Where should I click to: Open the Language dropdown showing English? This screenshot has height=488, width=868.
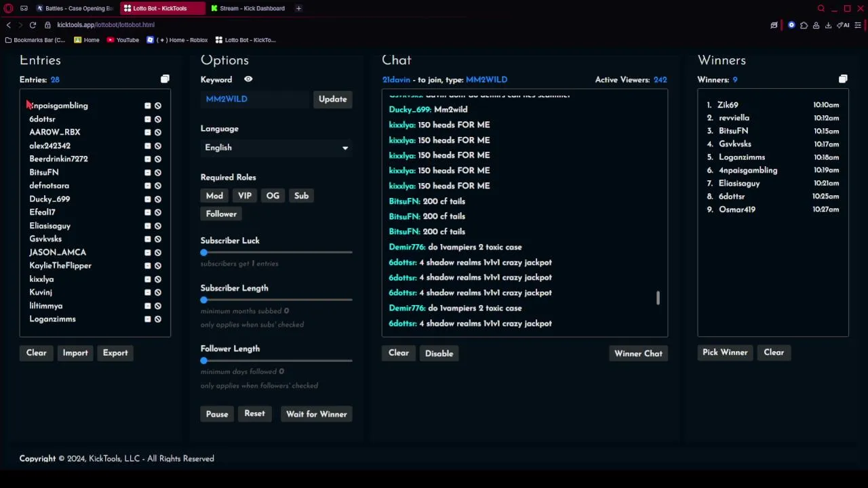[276, 148]
